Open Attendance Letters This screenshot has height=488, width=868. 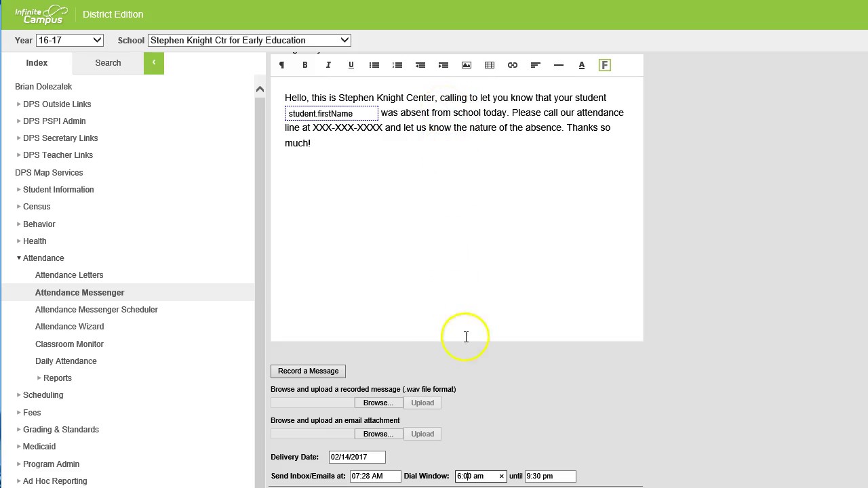tap(69, 274)
